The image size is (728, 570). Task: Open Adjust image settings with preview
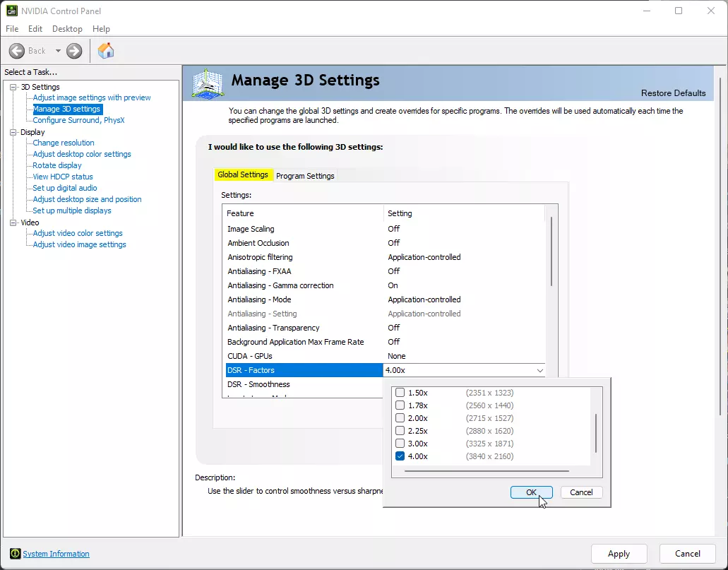pyautogui.click(x=92, y=97)
